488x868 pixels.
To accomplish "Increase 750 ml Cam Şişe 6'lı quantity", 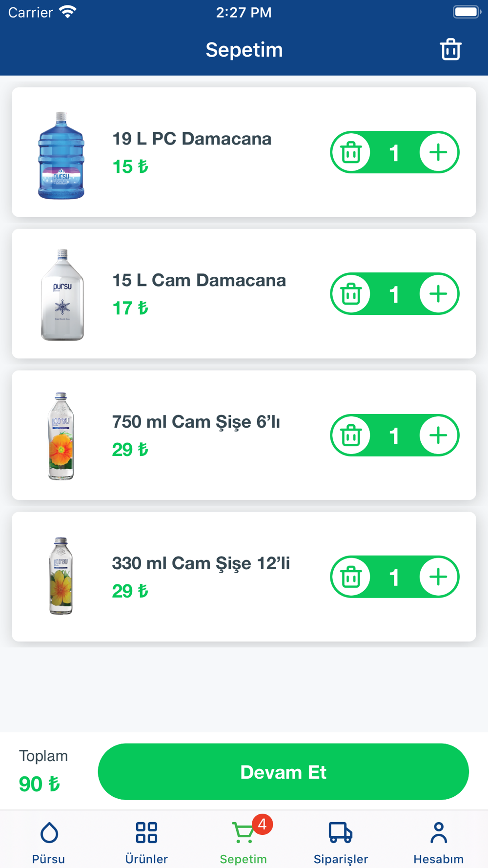I will [x=438, y=435].
